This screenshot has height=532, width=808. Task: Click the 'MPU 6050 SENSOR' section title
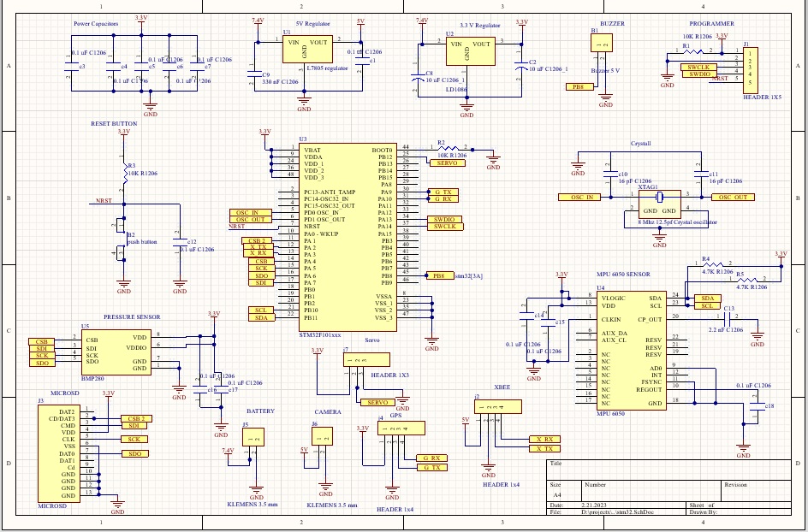pyautogui.click(x=623, y=275)
